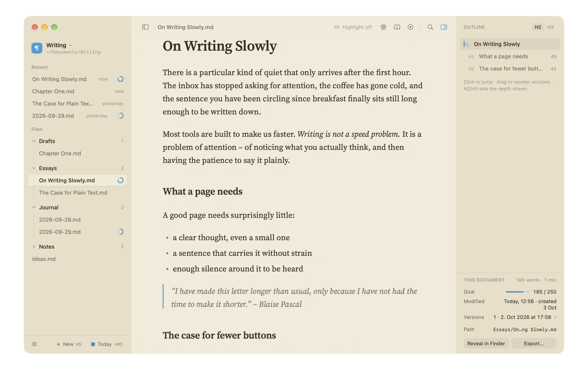This screenshot has height=385, width=588.
Task: Click sync ring beside recent On Writing Slowly.md
Action: tap(121, 79)
